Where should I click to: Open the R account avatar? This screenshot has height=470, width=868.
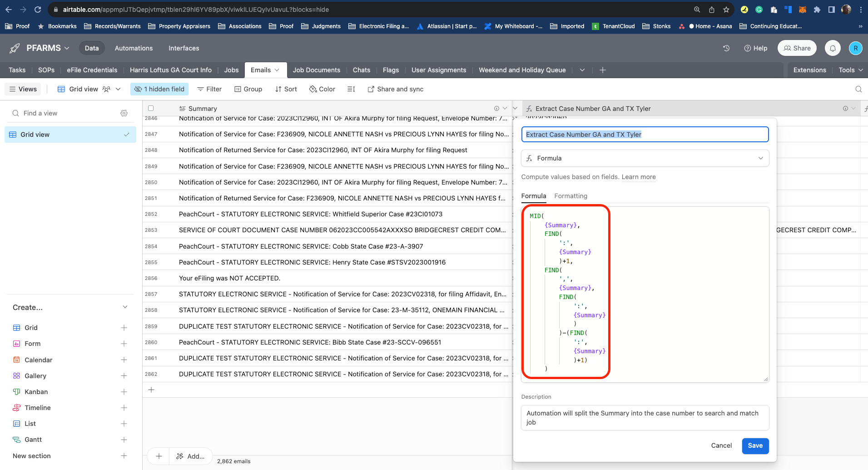click(x=856, y=48)
